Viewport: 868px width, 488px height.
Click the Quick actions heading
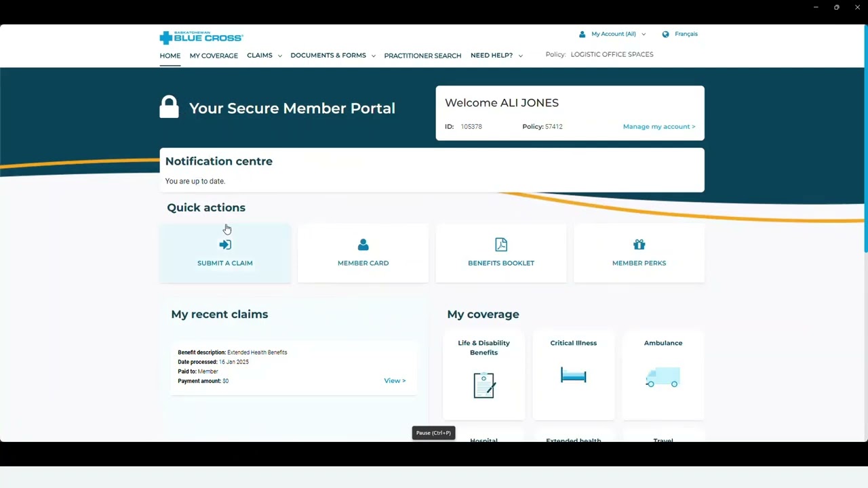point(206,208)
